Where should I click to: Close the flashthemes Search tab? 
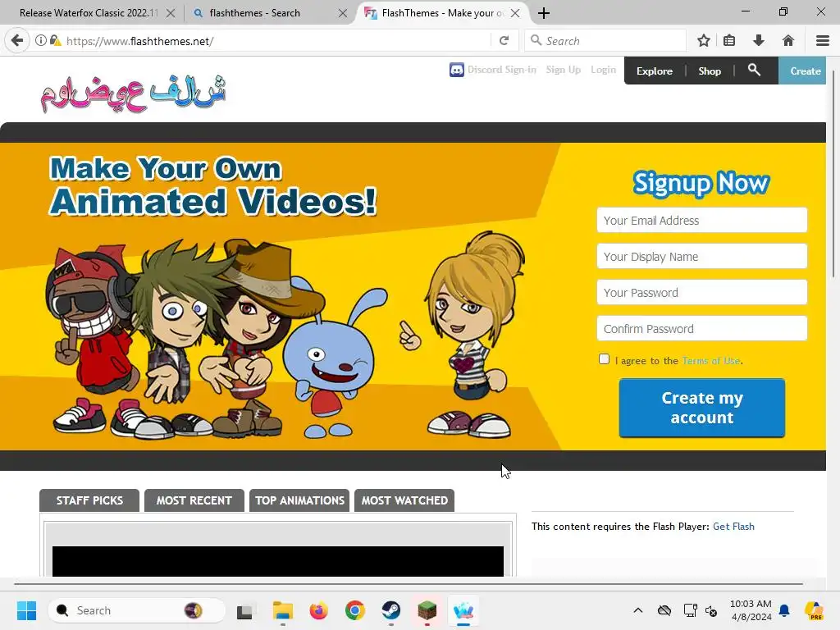(343, 13)
